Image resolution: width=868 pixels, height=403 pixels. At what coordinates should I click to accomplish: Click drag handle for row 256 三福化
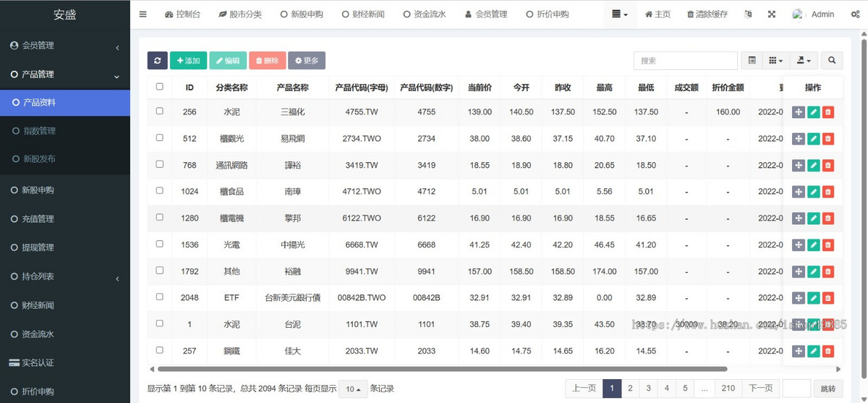799,111
